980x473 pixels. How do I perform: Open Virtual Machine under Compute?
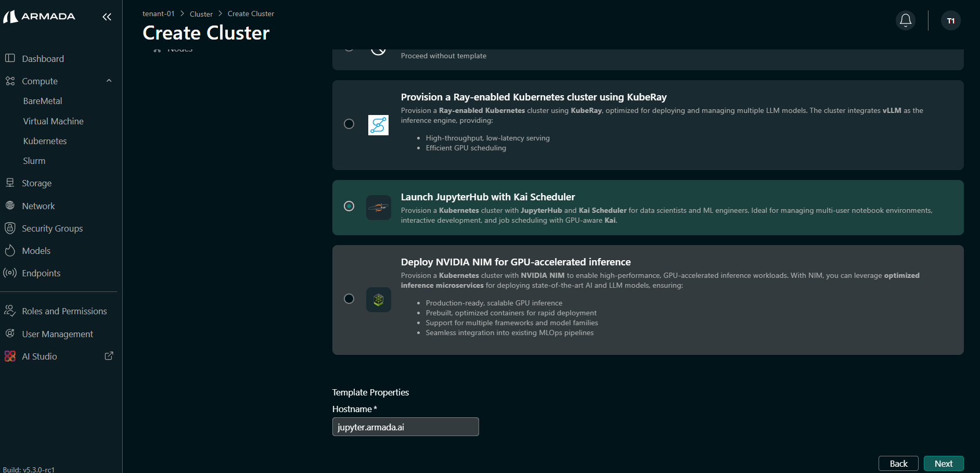[x=53, y=121]
